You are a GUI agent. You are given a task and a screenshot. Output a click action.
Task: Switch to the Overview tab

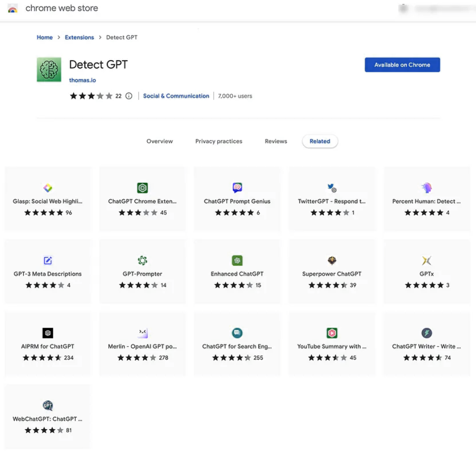pyautogui.click(x=159, y=141)
